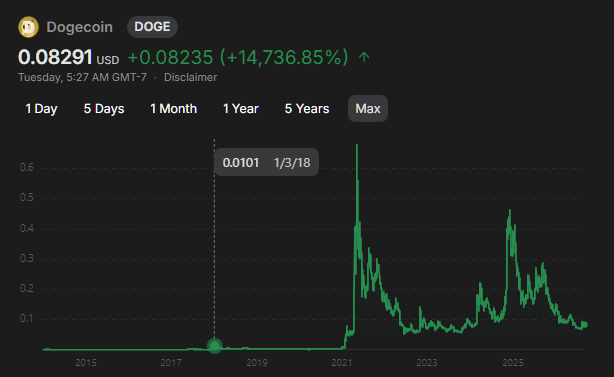Open the 5 Years chart view

[x=307, y=108]
